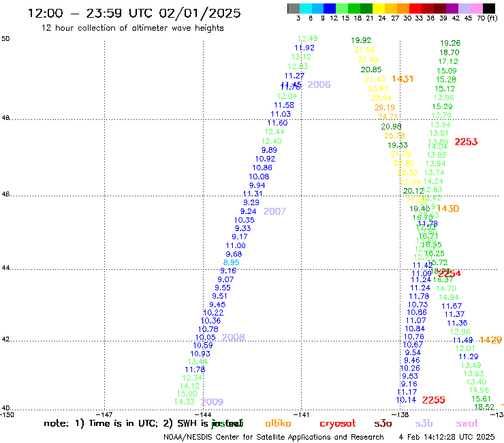Click the wave height value '19.26'
This screenshot has width=504, height=443.
coord(450,43)
